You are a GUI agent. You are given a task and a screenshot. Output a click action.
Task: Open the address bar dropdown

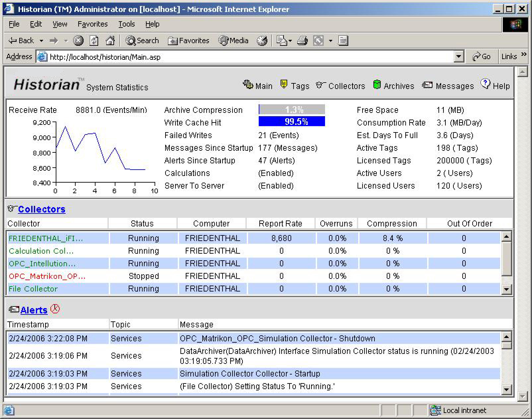pos(458,57)
